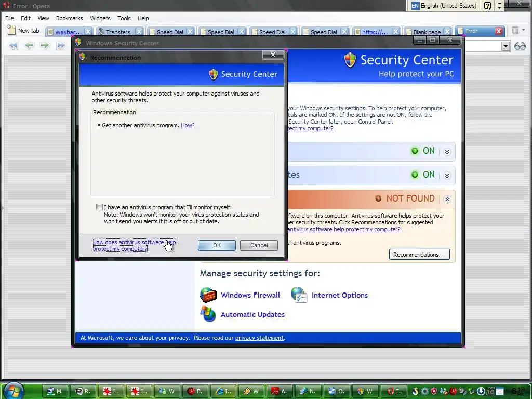Close the Transfers tab
Viewport: 532px width, 399px height.
(139, 32)
